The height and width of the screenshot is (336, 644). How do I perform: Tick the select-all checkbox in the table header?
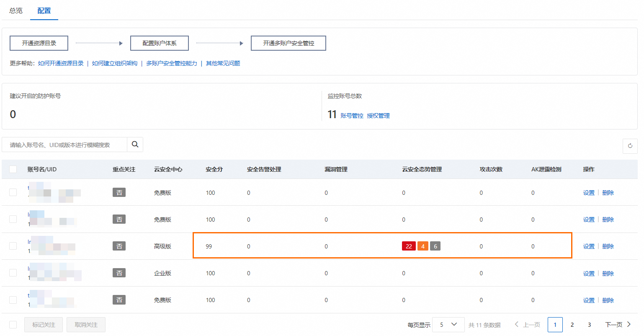pyautogui.click(x=13, y=169)
